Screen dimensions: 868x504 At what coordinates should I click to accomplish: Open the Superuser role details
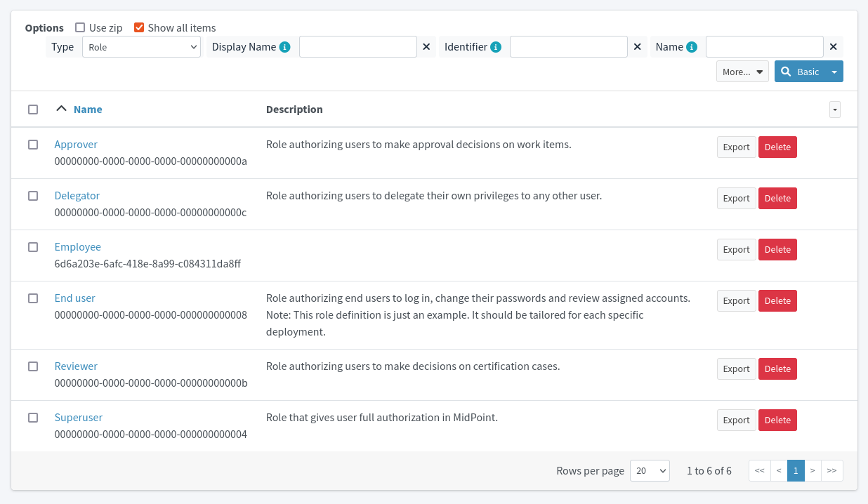[78, 417]
